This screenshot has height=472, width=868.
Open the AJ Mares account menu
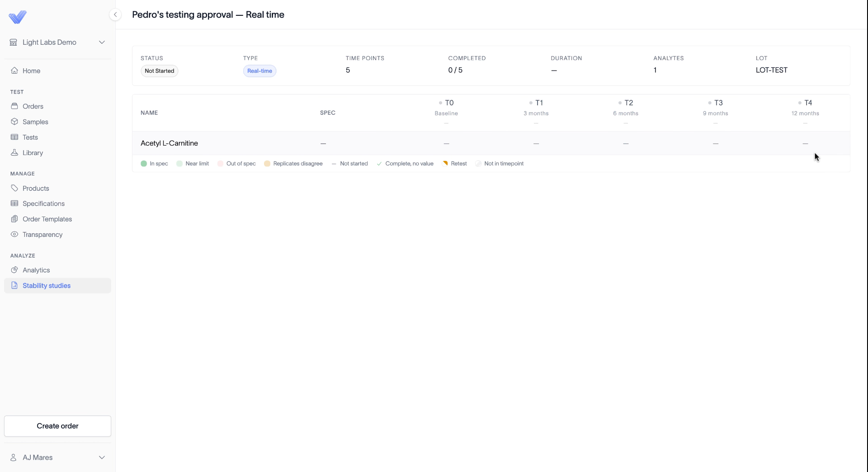coord(57,458)
